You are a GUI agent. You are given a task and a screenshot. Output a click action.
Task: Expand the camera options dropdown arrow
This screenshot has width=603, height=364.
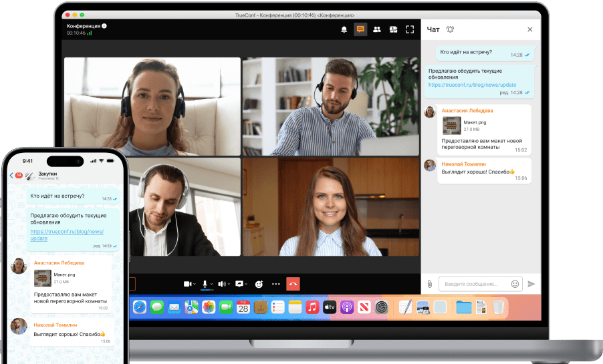tap(195, 284)
